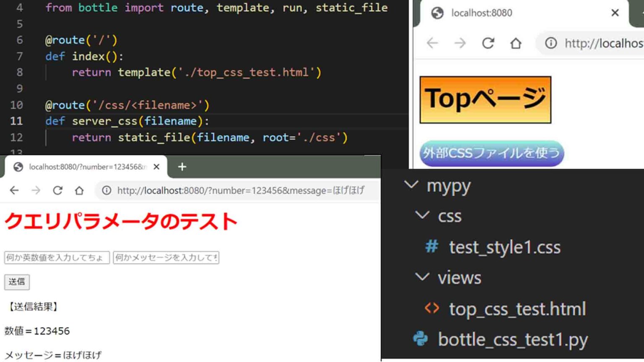Collapse the views folder

[x=422, y=277]
